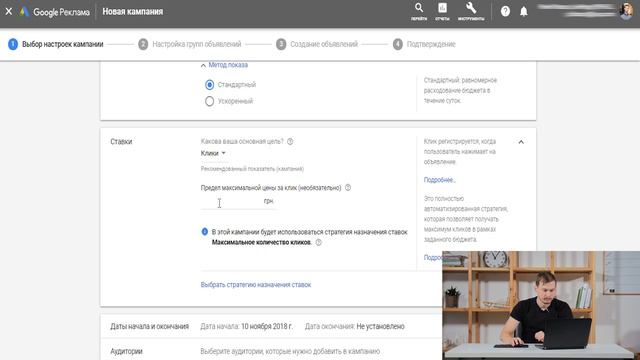640x360 pixels.
Task: Expand the Аудитории row
Action: coord(271,351)
